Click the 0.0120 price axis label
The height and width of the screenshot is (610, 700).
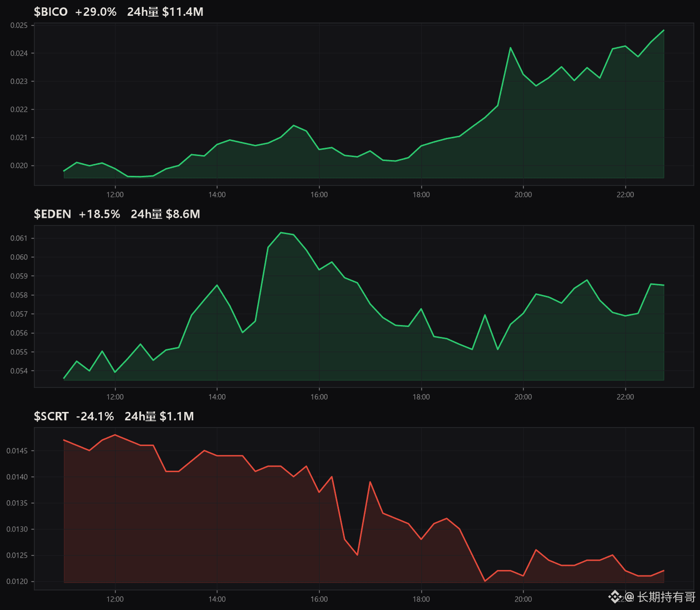point(17,581)
